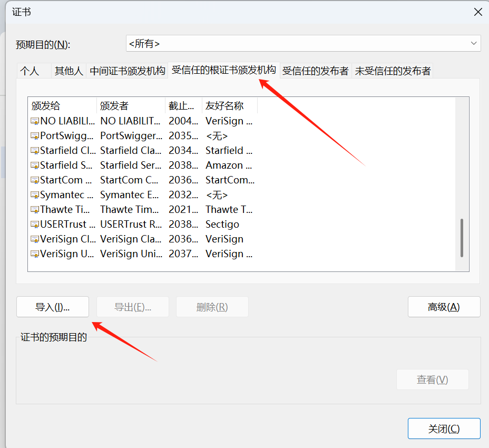
Task: Sort by the 颁发给 column header
Action: point(62,105)
